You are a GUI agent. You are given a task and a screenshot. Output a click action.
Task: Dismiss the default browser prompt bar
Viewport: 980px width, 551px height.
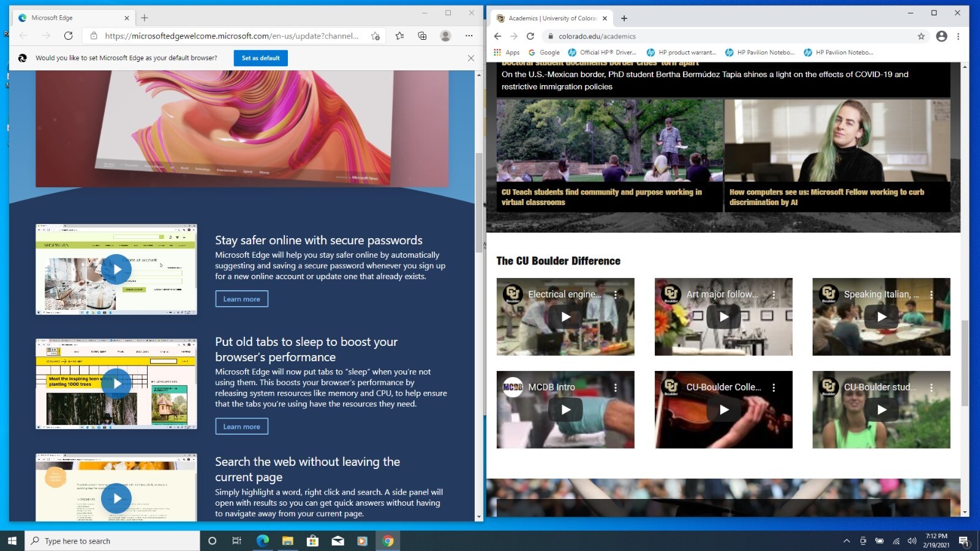click(x=470, y=58)
